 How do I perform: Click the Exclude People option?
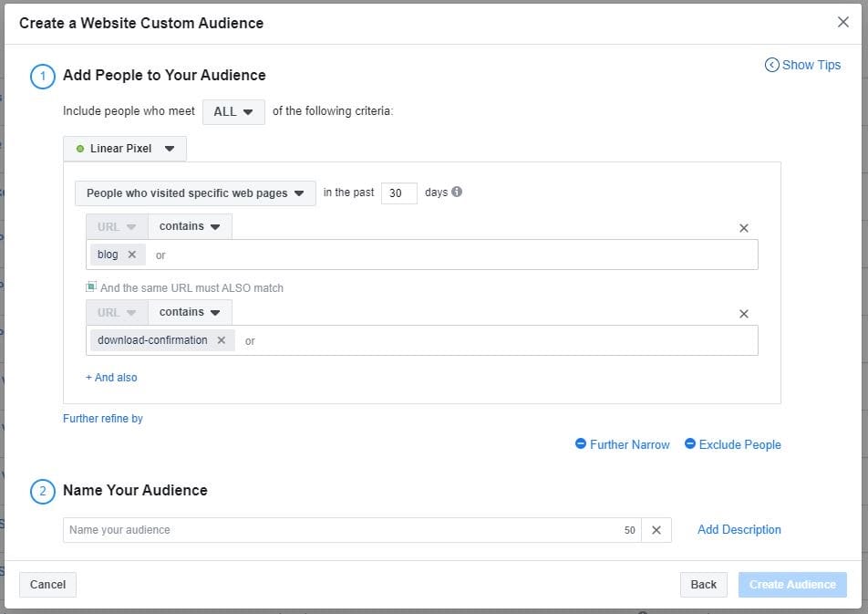[x=733, y=444]
